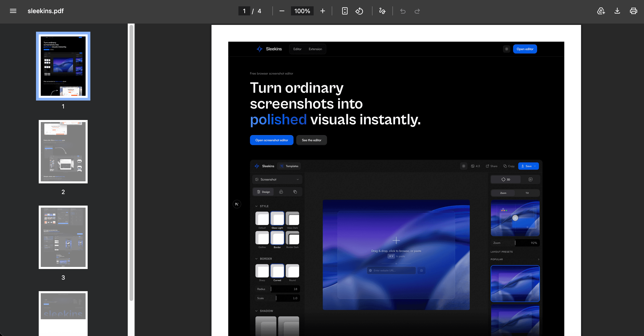Expand the POPULAR presets chevron
644x336 pixels.
pos(538,259)
